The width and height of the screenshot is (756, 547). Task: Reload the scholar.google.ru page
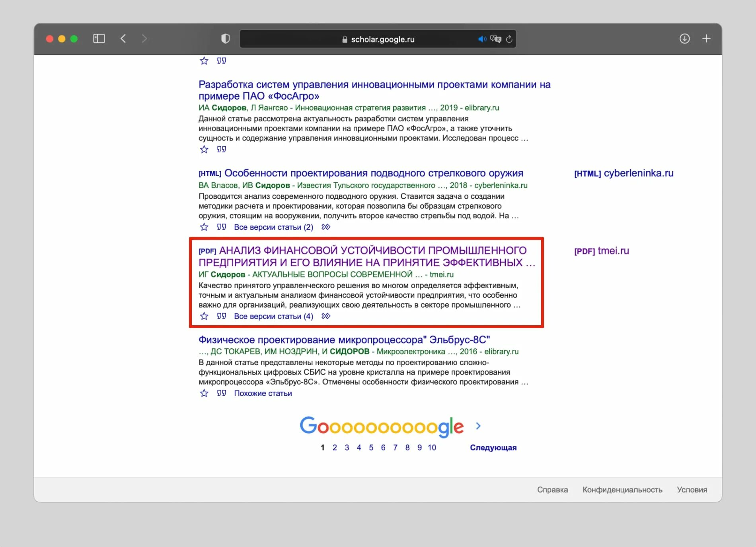509,39
